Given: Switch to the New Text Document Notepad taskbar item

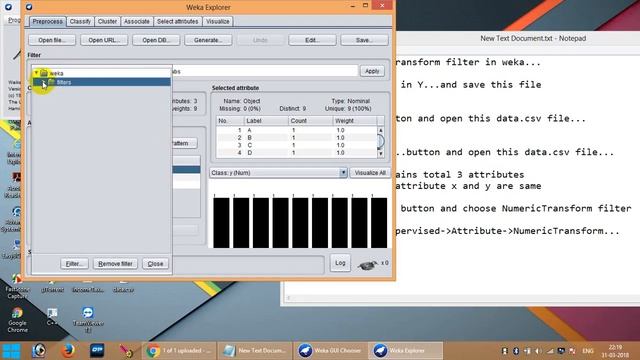Looking at the screenshot, I should click(254, 351).
